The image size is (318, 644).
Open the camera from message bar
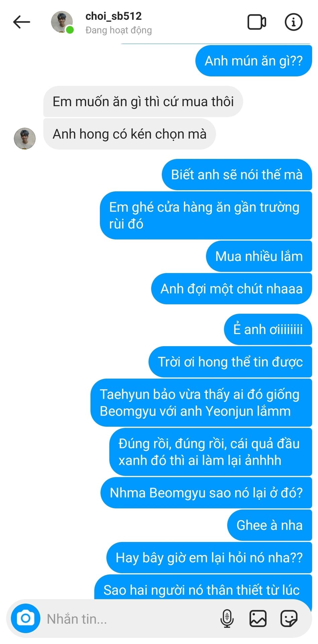(x=25, y=618)
